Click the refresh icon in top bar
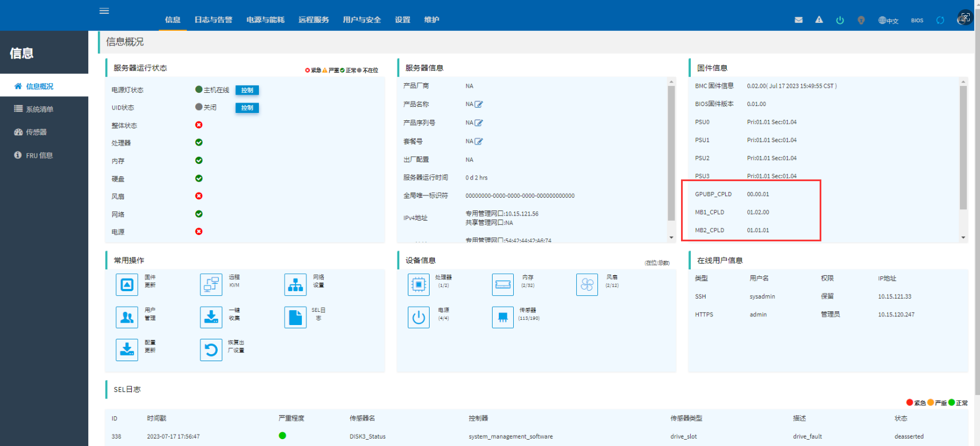 (x=940, y=20)
